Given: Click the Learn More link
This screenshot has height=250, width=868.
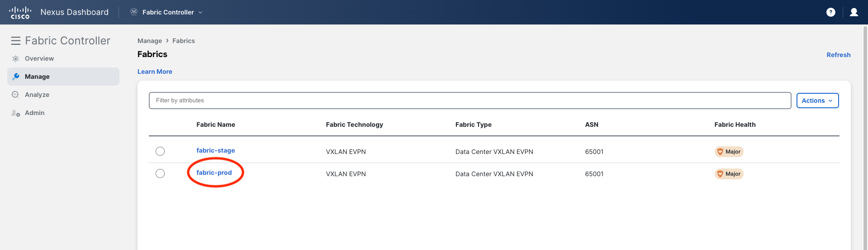Looking at the screenshot, I should (x=155, y=72).
